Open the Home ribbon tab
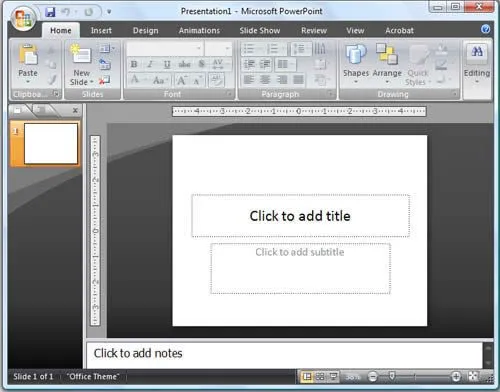The height and width of the screenshot is (392, 500). (61, 31)
